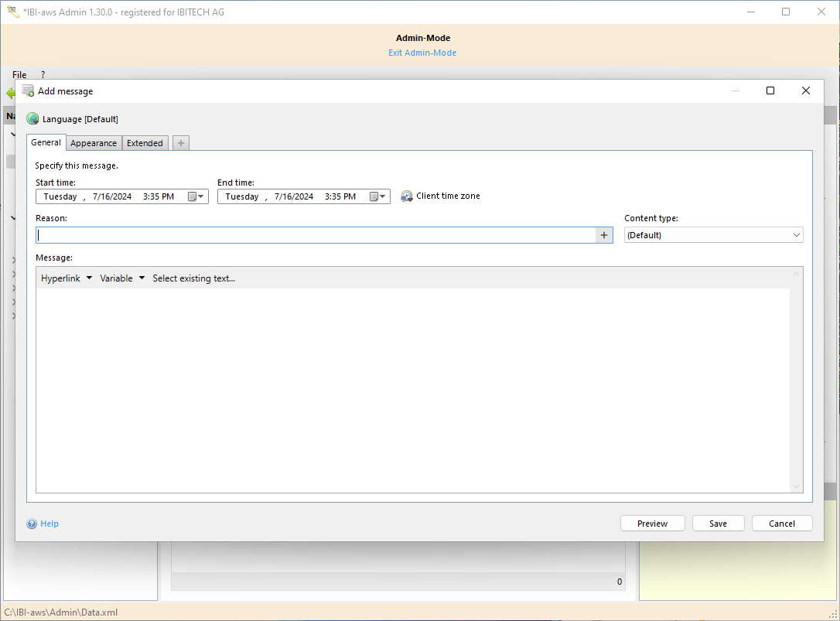Open the Hyperlink dropdown menu
This screenshot has width=840, height=621.
tap(67, 278)
